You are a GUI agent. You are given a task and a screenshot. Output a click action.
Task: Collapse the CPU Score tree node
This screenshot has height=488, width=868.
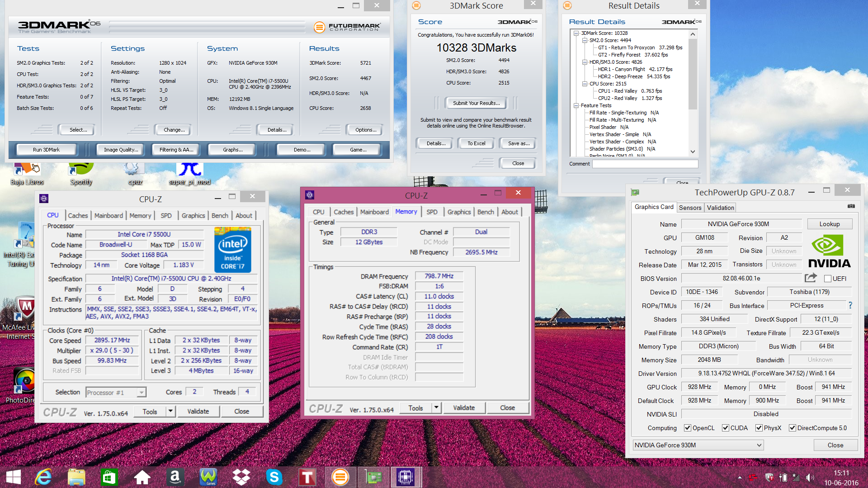[x=585, y=84]
